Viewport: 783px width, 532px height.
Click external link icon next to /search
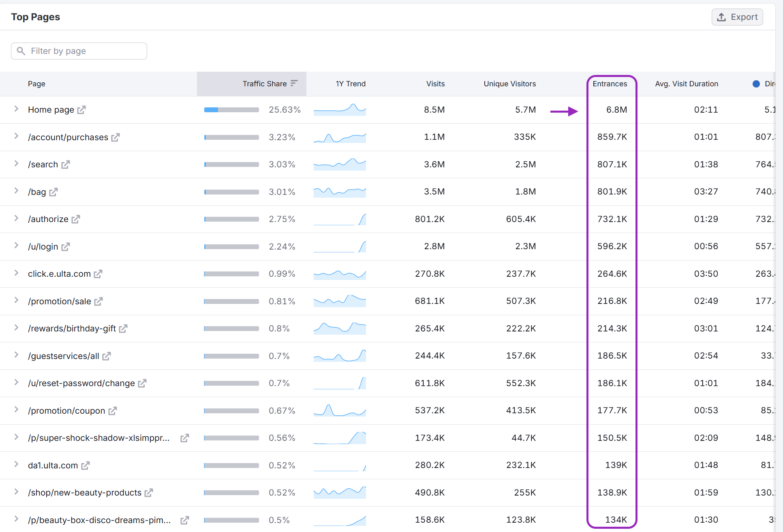coord(66,165)
